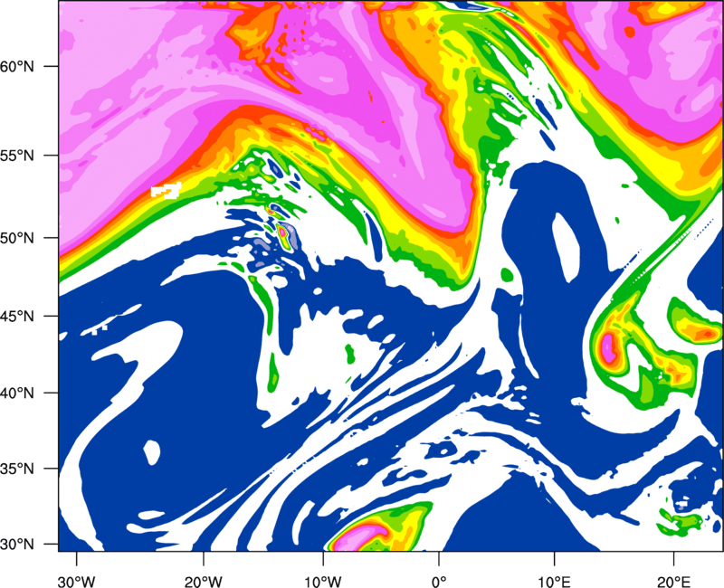
Task: Click the 0° longitude label
Action: (439, 582)
